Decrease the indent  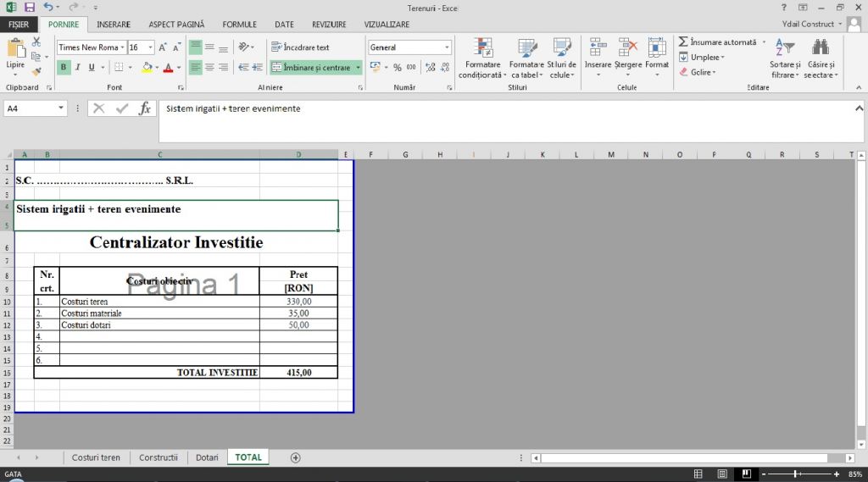(243, 68)
